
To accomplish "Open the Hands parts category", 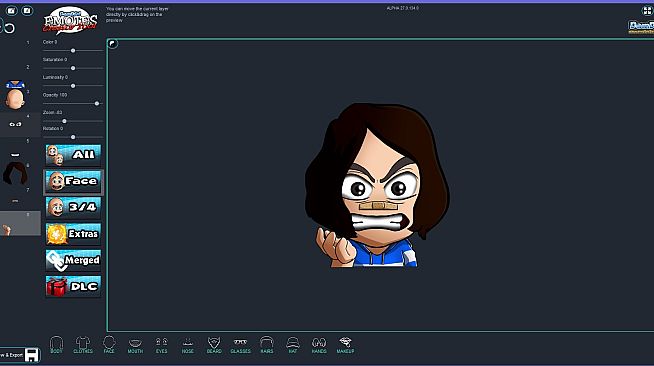I will tap(319, 345).
